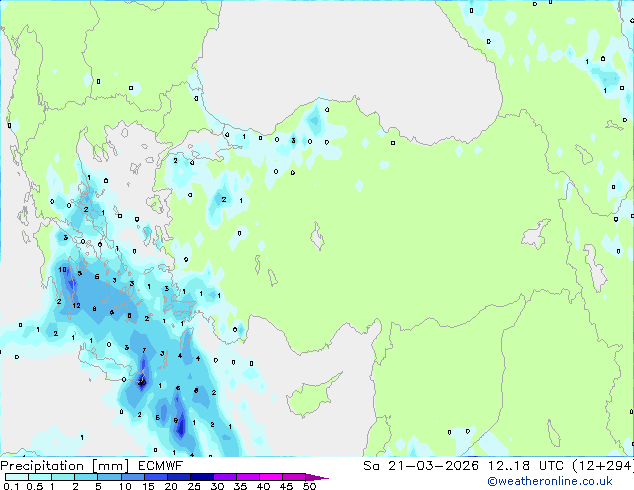Image resolution: width=634 pixels, height=490 pixels.
Task: Pick the 25–30 mm dark navy swatch
Action: 202,477
